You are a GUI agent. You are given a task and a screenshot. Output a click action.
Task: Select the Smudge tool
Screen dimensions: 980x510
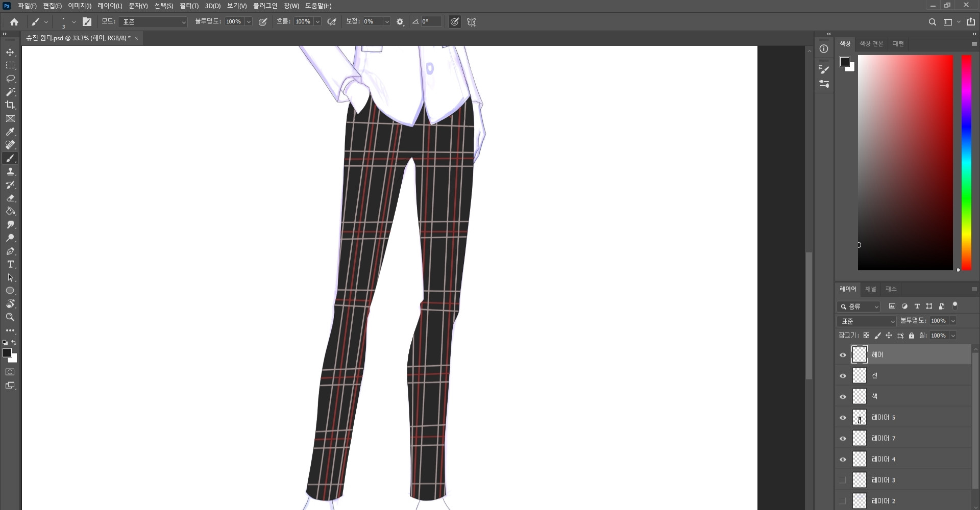[x=10, y=224]
